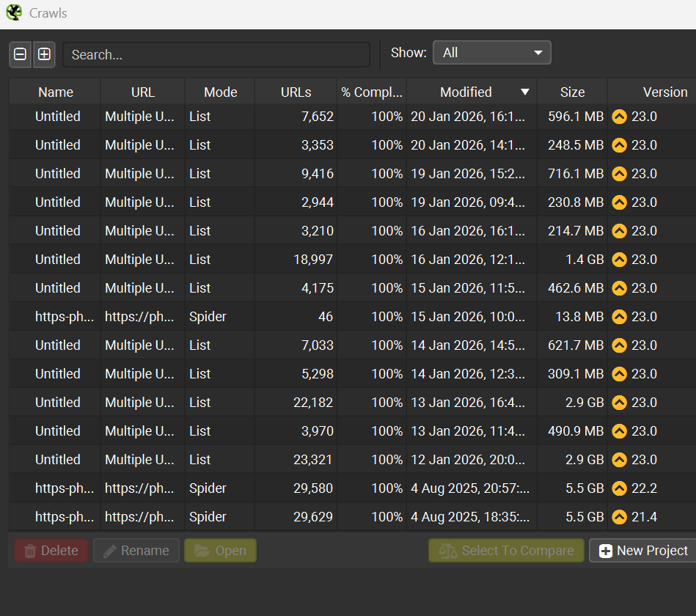Click inside the Search field
Screen dimensions: 696x616
tap(216, 54)
